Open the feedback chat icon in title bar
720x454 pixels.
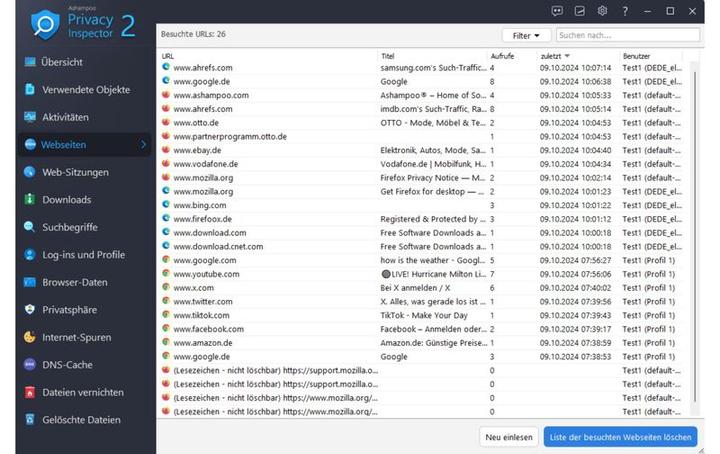[x=557, y=11]
